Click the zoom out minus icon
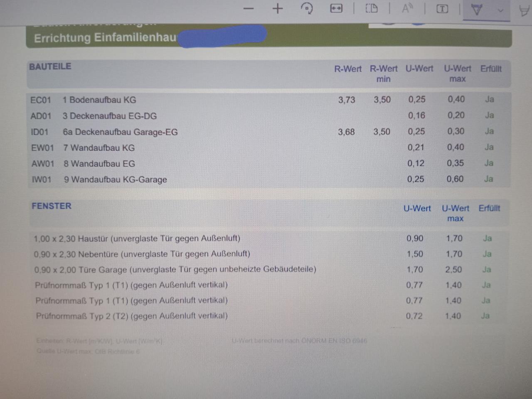 tap(249, 9)
